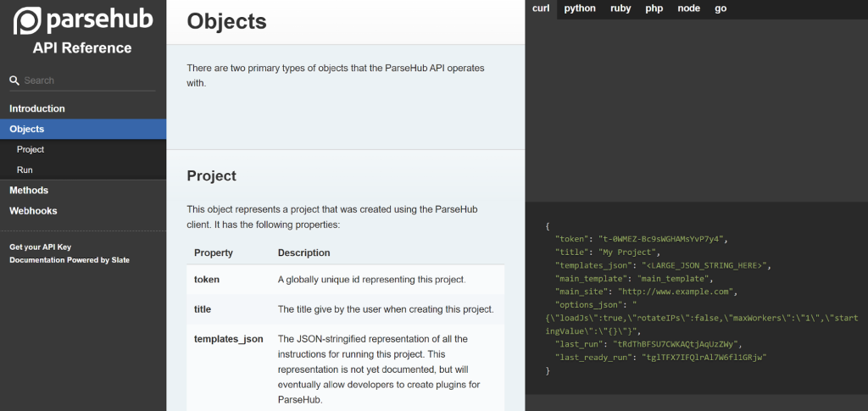This screenshot has width=868, height=411.
Task: Click 'There are two primary types' paragraph
Action: pyautogui.click(x=336, y=75)
